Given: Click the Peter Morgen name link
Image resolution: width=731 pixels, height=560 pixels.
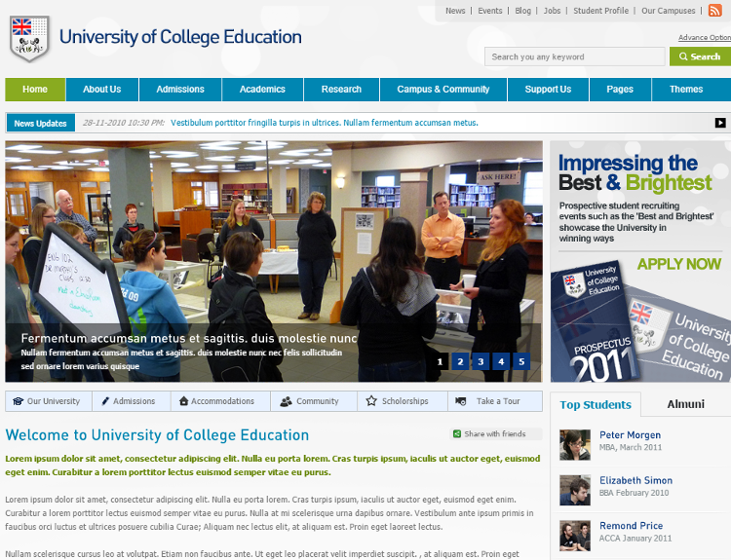Looking at the screenshot, I should [x=630, y=434].
